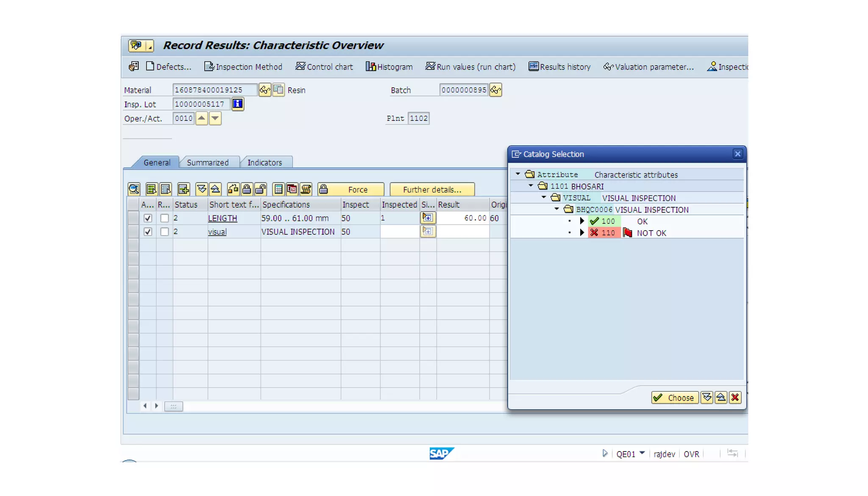Open the QE01 transaction dropdown in status bar
Viewport: 868px width, 496px height.
pos(642,453)
